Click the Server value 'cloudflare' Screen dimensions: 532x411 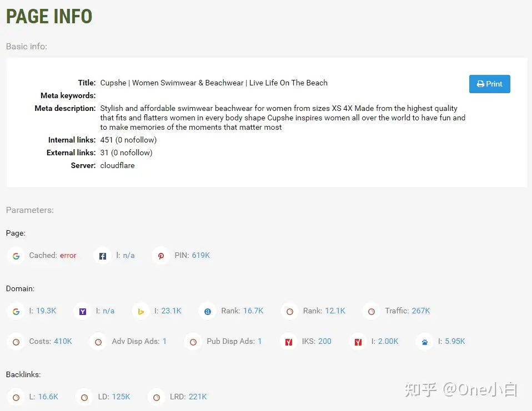pos(117,165)
